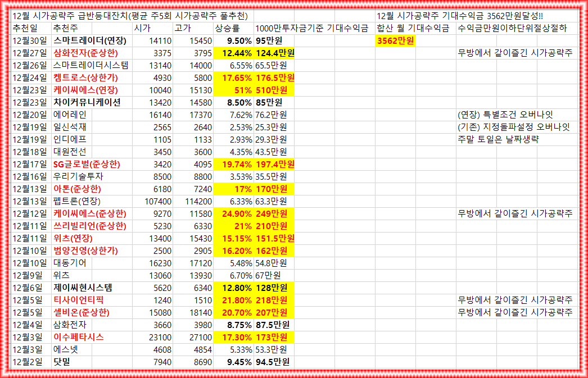This screenshot has height=378, width=588.
Task: Click the '추천주' column header cell
Action: 66,29
